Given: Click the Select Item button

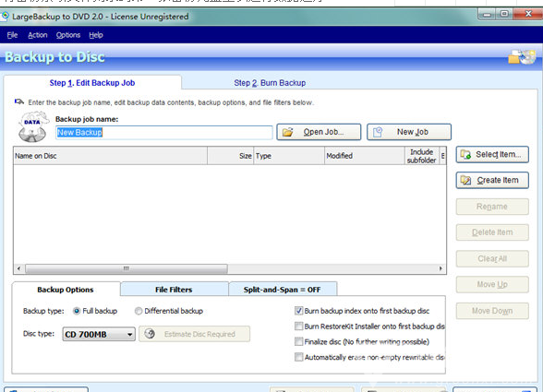Looking at the screenshot, I should coord(492,154).
